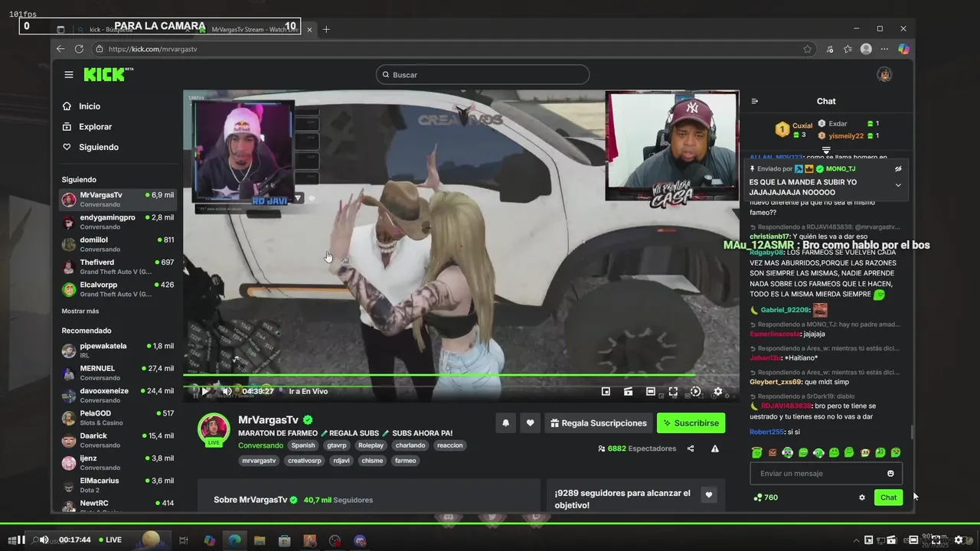This screenshot has width=980, height=551.
Task: Open the user avatar menu on Kick
Action: [884, 75]
